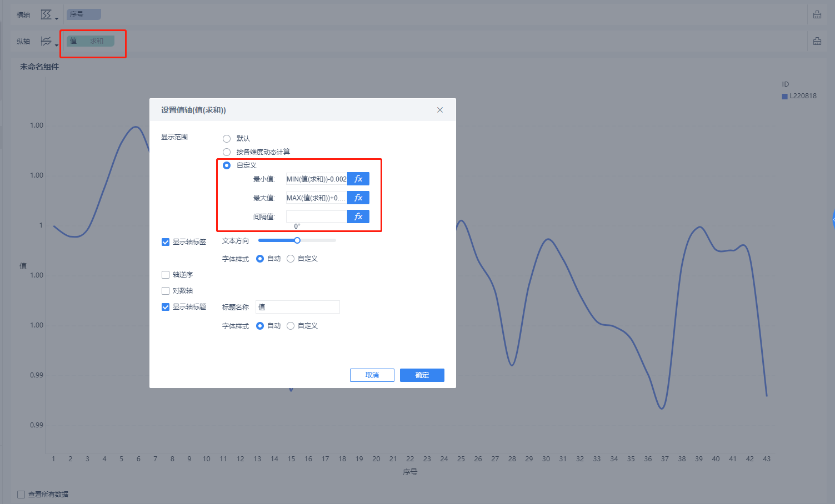The height and width of the screenshot is (504, 835).
Task: Select 按各维度动态计算 radio option
Action: coord(227,152)
